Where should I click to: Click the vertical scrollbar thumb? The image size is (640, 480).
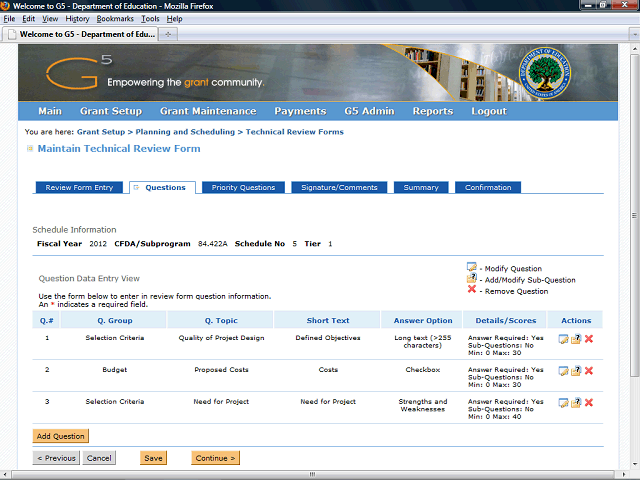634,216
